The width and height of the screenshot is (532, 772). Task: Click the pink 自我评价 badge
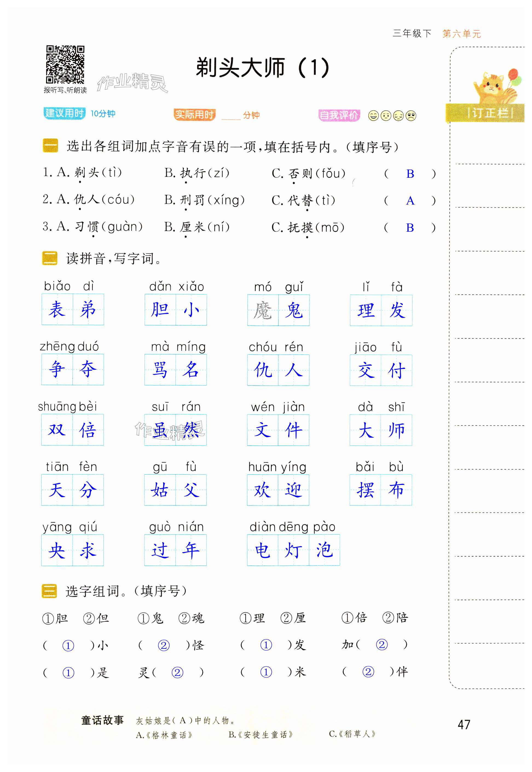(339, 115)
